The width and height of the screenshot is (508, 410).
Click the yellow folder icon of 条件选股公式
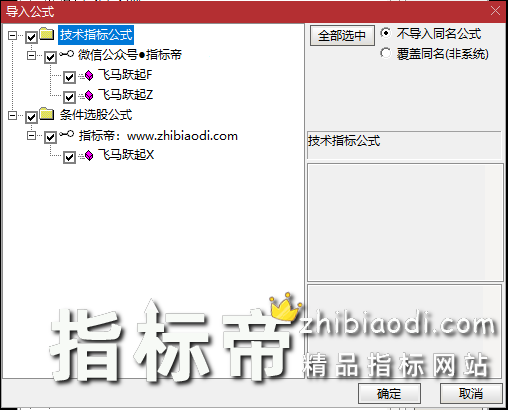pos(47,114)
